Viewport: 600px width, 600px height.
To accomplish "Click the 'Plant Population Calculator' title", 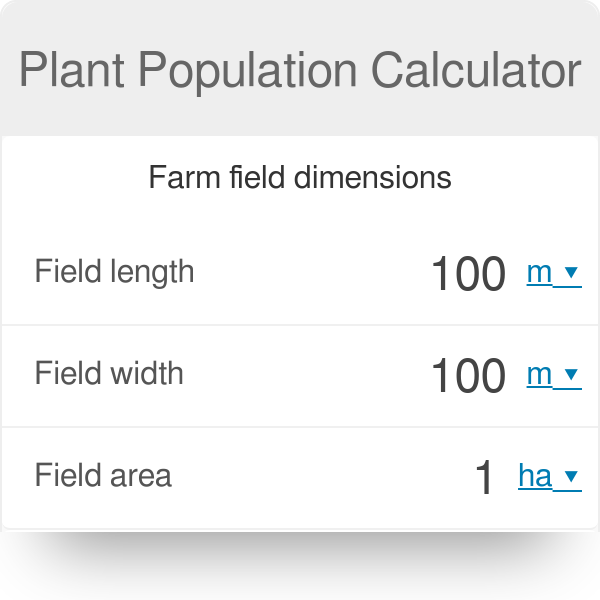I will point(300,71).
